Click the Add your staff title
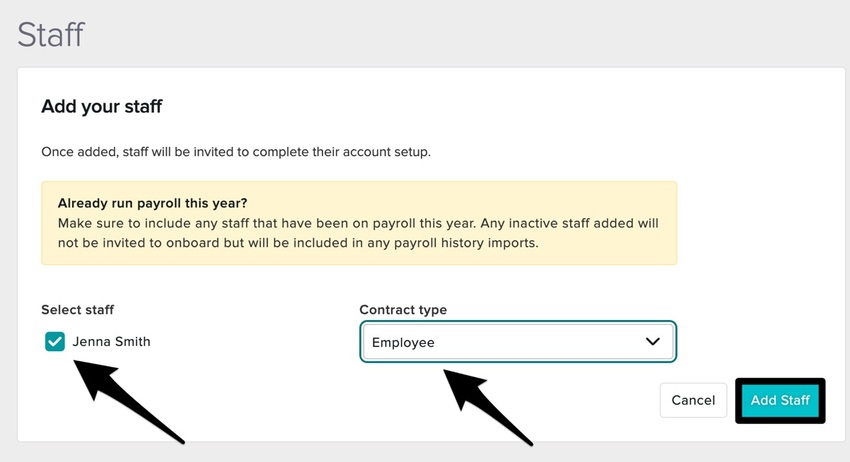850x462 pixels. click(x=101, y=106)
